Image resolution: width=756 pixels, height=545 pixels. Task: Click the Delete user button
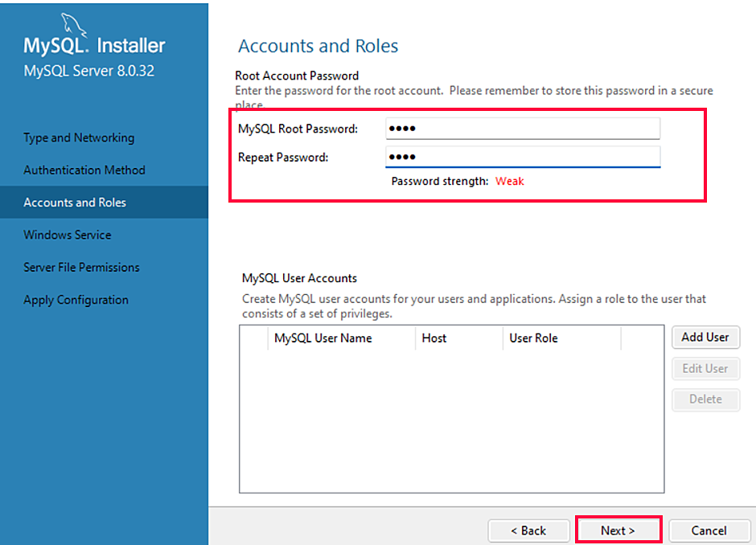pyautogui.click(x=705, y=400)
